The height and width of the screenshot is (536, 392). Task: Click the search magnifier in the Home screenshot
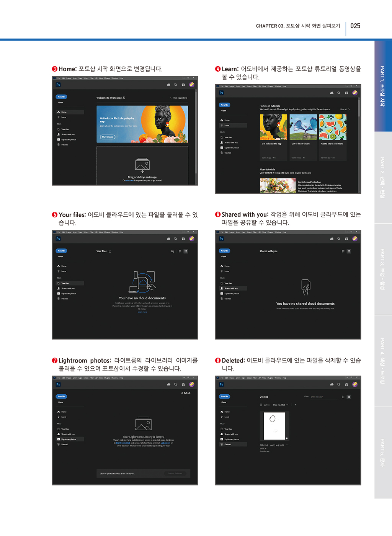(x=176, y=85)
